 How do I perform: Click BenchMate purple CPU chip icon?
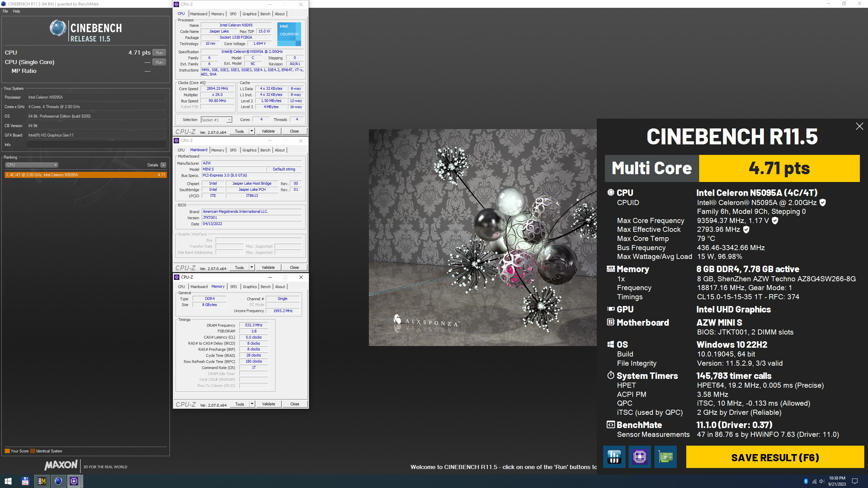(x=639, y=457)
